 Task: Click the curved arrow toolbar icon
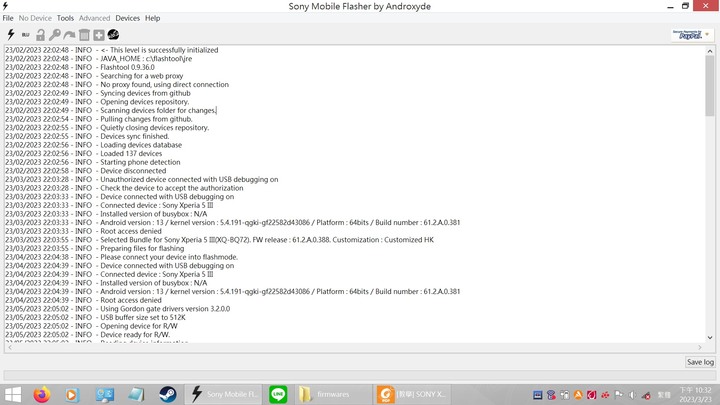(69, 35)
